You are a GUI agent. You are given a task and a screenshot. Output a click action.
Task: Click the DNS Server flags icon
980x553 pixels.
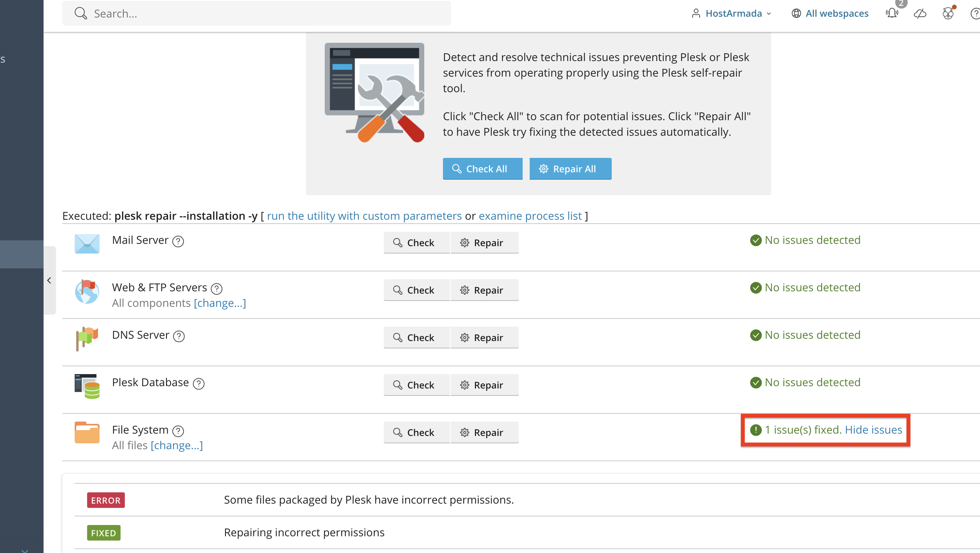pos(87,339)
